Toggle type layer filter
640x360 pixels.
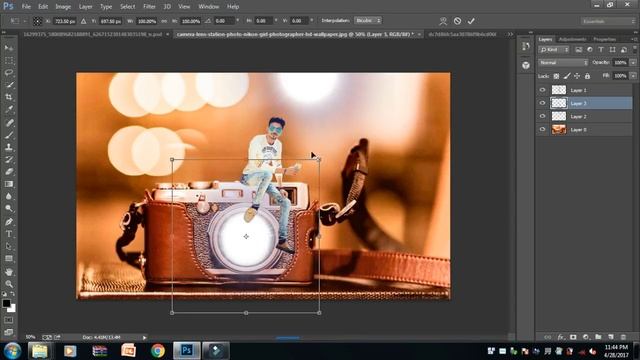pyautogui.click(x=601, y=50)
